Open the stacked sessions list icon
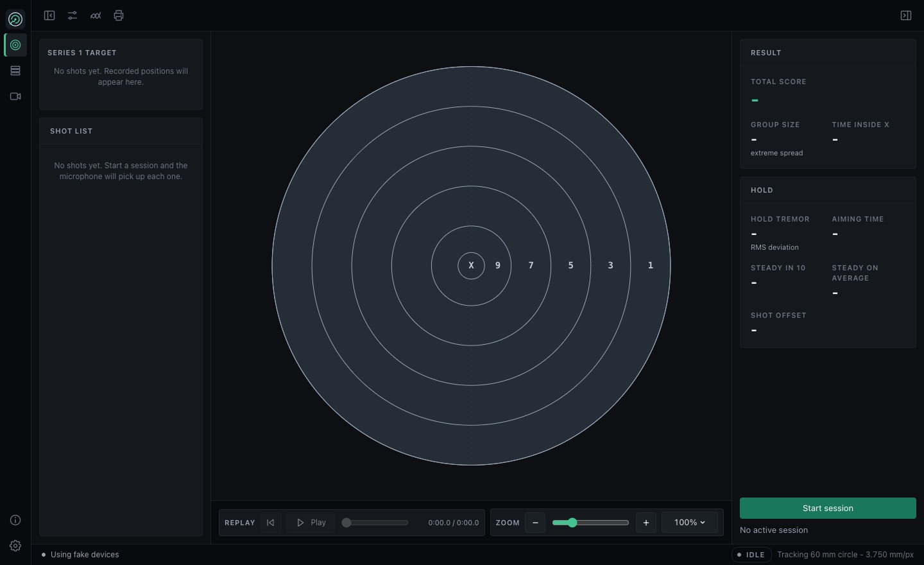 pos(15,71)
